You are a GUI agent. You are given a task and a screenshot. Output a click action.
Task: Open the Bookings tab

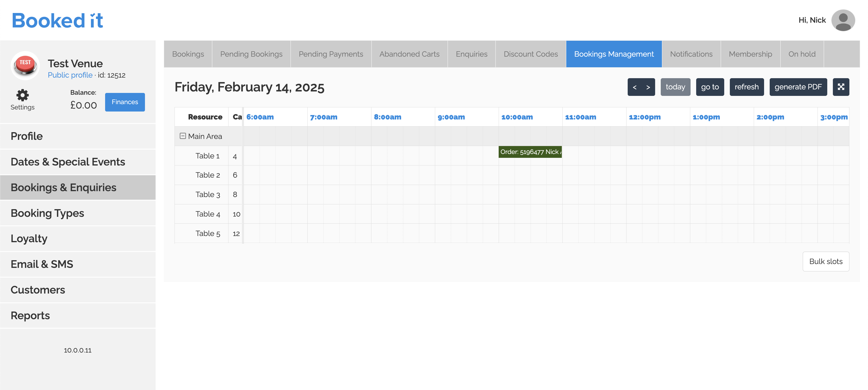188,54
